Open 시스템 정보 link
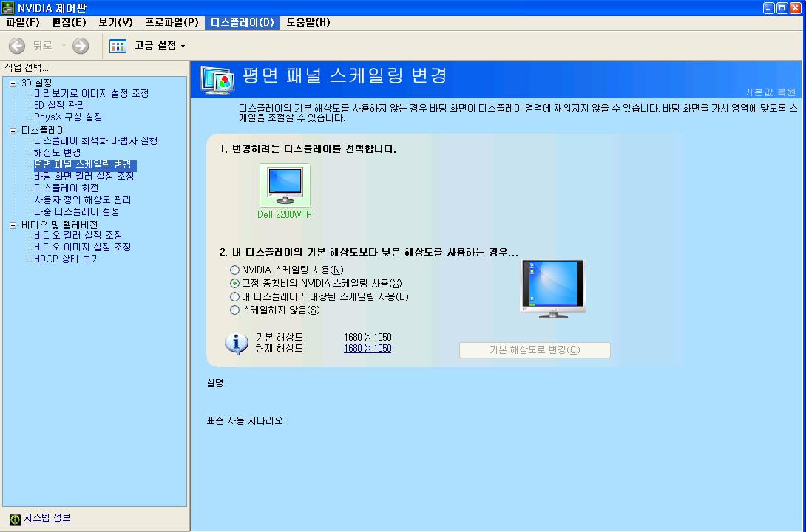 pyautogui.click(x=47, y=518)
